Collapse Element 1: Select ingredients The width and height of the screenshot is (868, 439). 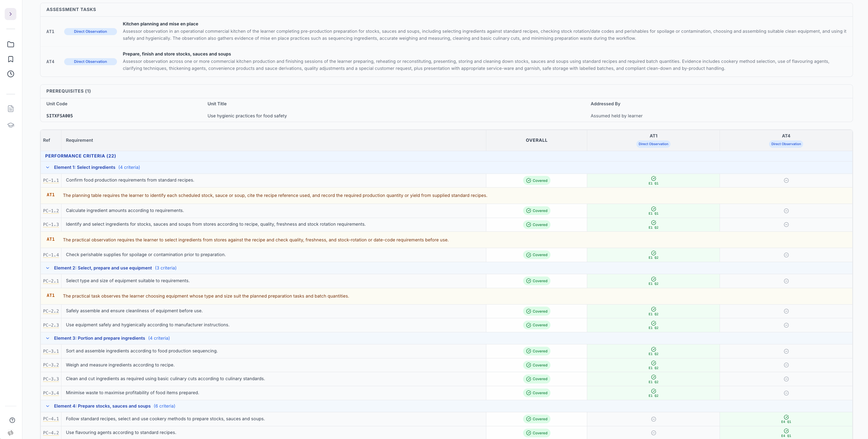47,168
